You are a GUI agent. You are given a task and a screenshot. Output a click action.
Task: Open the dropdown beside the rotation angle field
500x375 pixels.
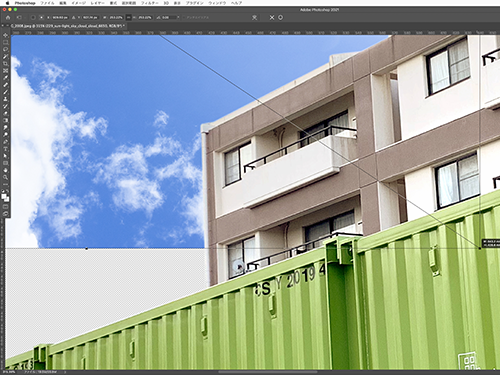178,17
